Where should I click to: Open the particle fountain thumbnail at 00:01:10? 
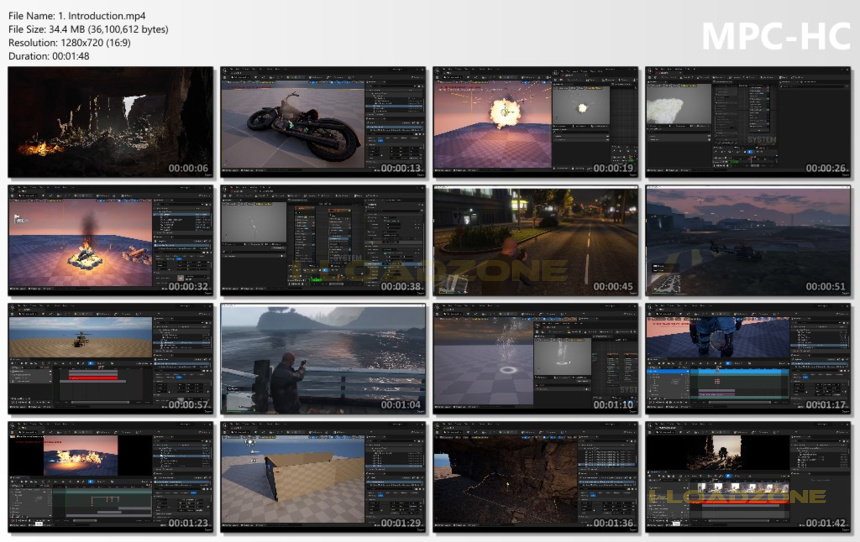tap(536, 359)
